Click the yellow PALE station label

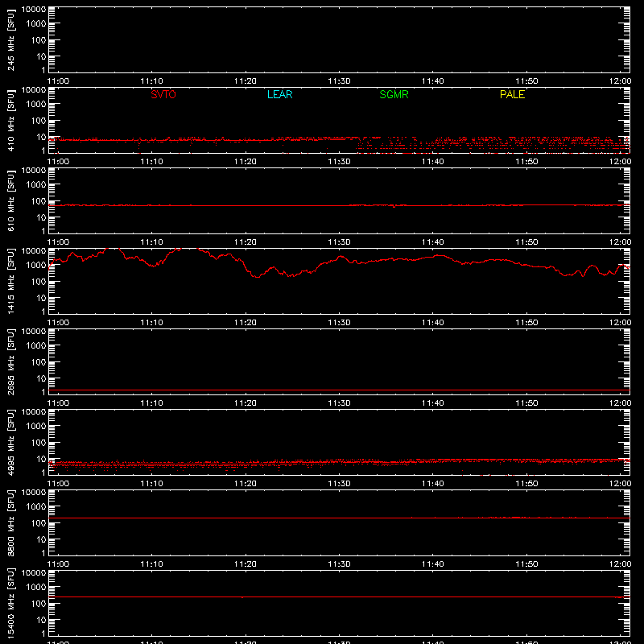coord(512,94)
